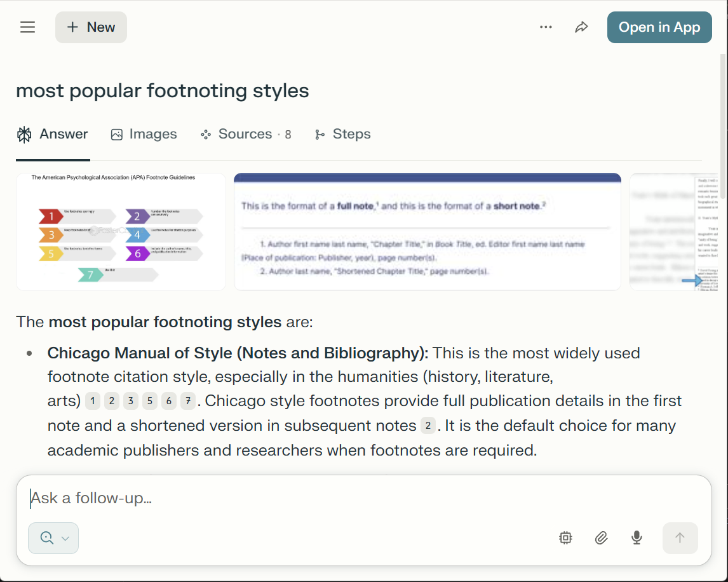Submit follow-up with the arrow button

pyautogui.click(x=680, y=538)
